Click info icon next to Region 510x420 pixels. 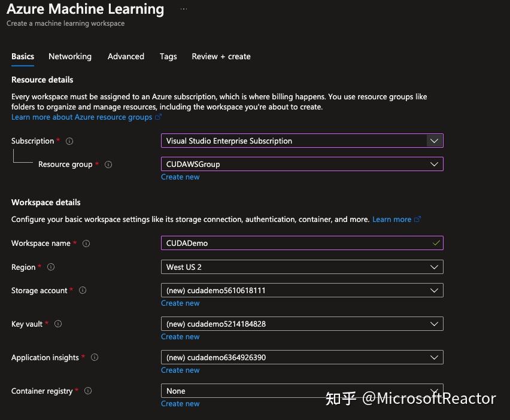point(51,267)
